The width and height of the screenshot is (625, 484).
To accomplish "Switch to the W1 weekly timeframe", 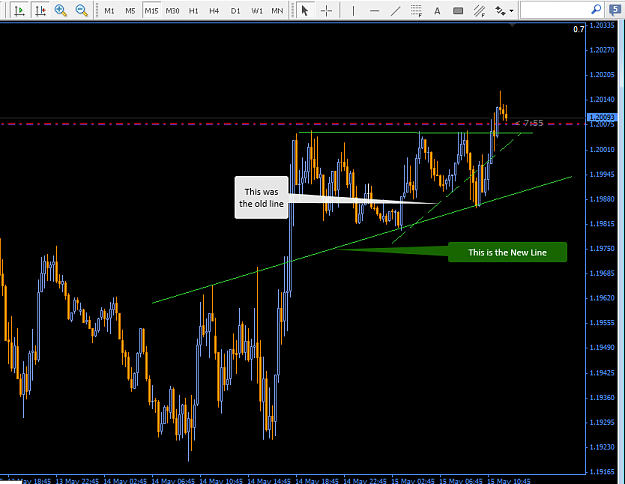I will pos(257,11).
